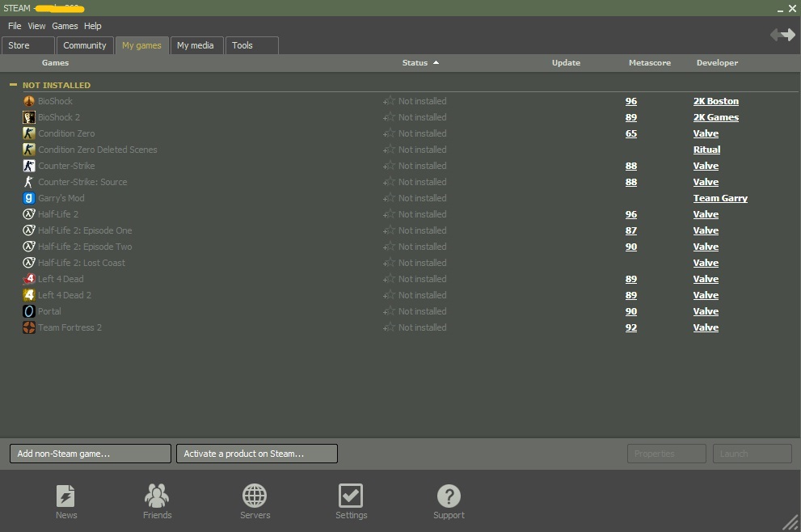This screenshot has height=532, width=801.
Task: Toggle favorite star for Team Fortress 2
Action: pyautogui.click(x=390, y=327)
